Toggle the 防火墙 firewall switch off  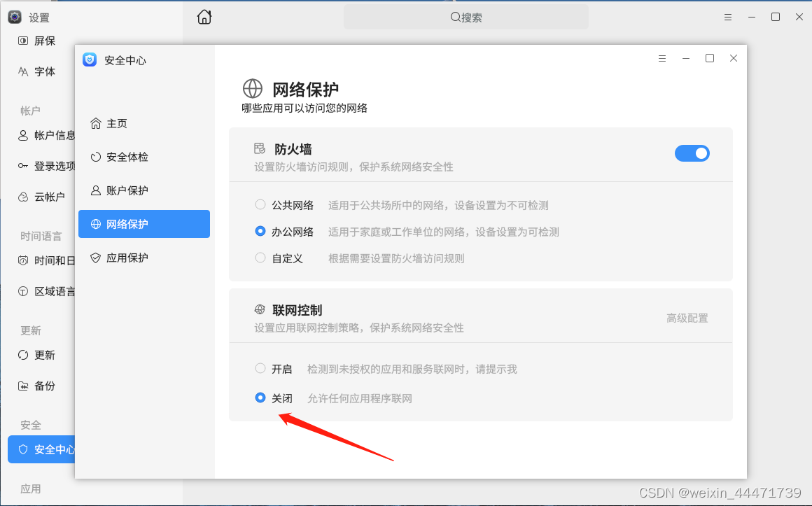click(x=692, y=153)
